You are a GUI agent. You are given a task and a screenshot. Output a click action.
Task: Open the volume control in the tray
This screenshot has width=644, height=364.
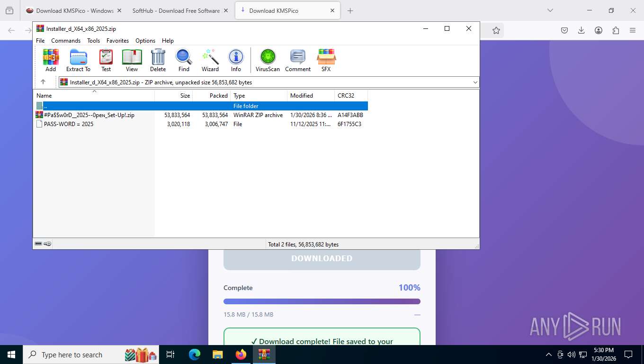point(572,355)
